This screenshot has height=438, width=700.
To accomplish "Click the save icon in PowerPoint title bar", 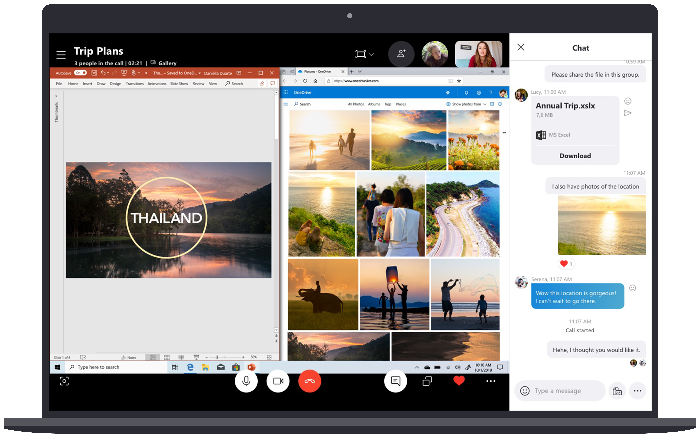I will (94, 73).
